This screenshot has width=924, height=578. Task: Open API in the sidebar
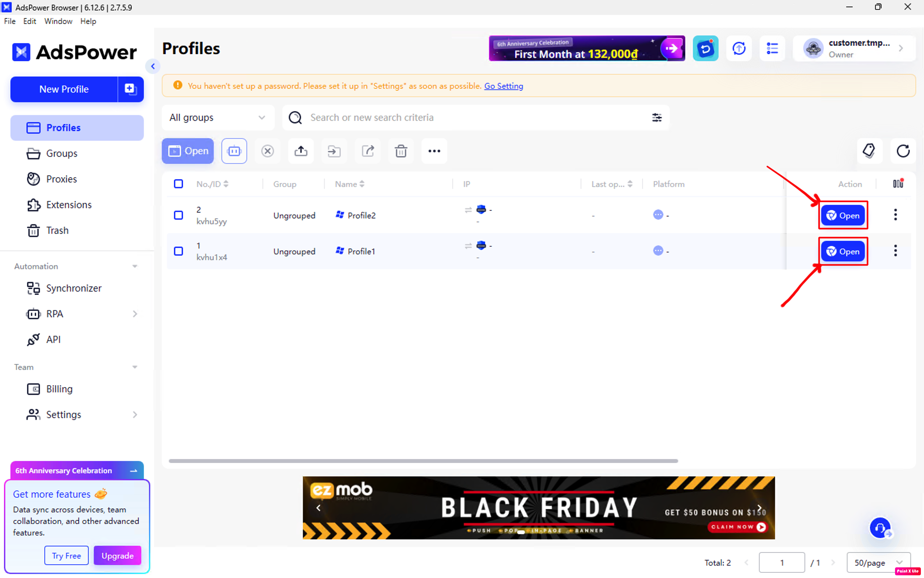pos(77,339)
